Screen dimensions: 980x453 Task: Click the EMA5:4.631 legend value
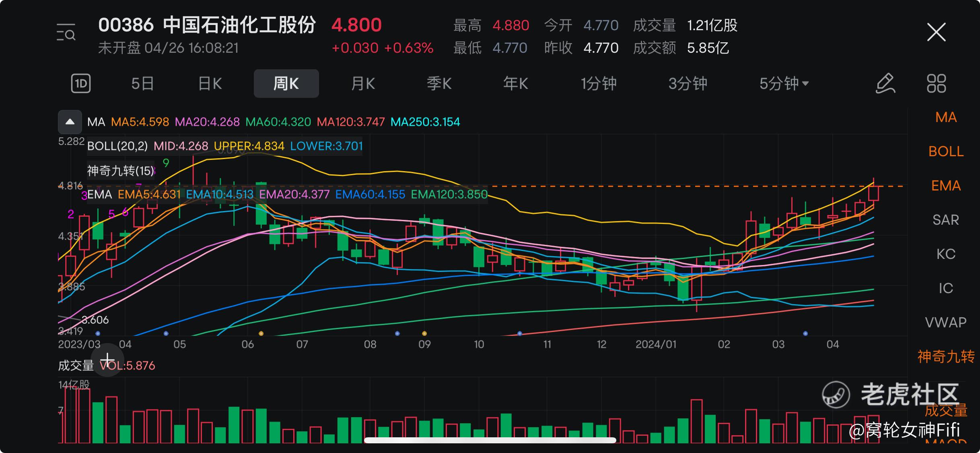(149, 194)
